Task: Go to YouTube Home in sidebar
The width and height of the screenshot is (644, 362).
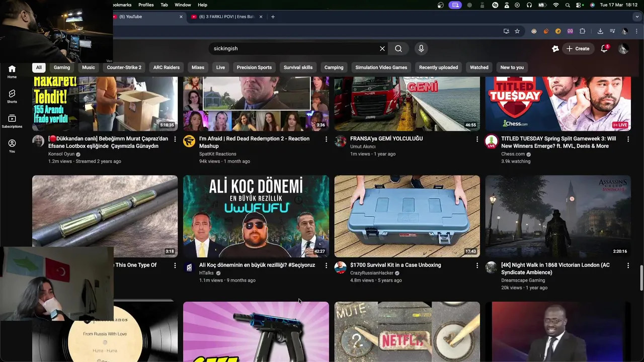Action: point(12,72)
